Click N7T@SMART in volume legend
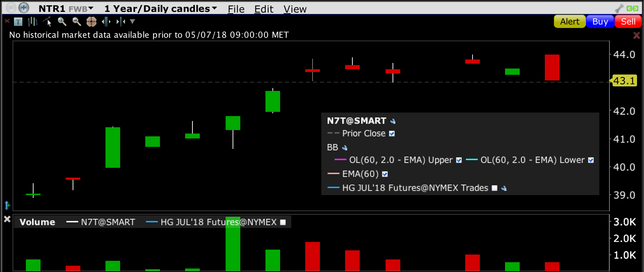This screenshot has height=272, width=644. click(108, 222)
